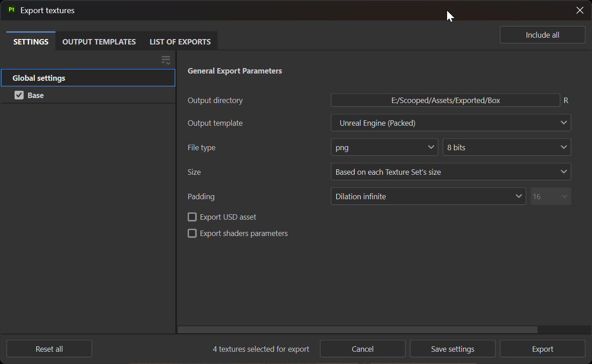Switch to the Output Templates tab
The width and height of the screenshot is (592, 364).
(99, 42)
